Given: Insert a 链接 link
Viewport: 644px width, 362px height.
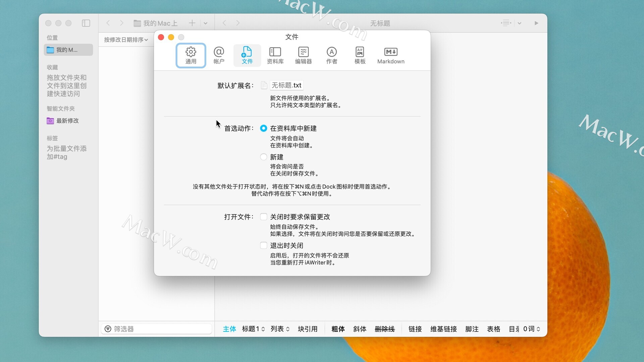Looking at the screenshot, I should click(x=415, y=329).
